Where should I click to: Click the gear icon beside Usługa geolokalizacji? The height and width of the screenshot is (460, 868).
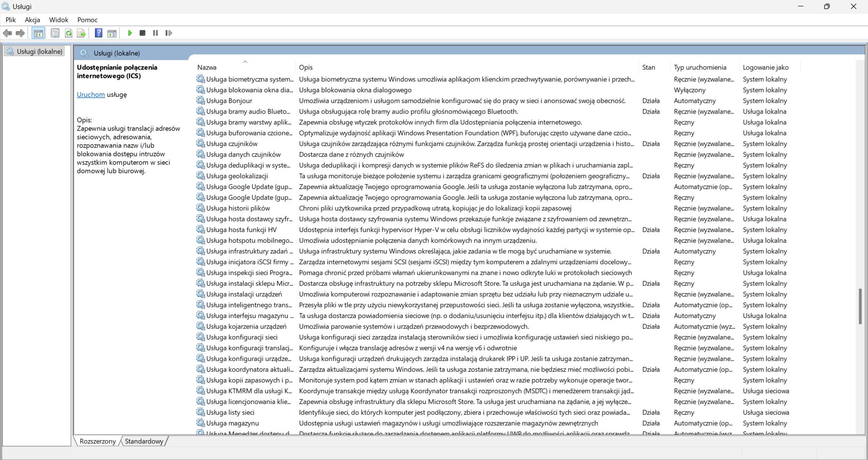(200, 176)
